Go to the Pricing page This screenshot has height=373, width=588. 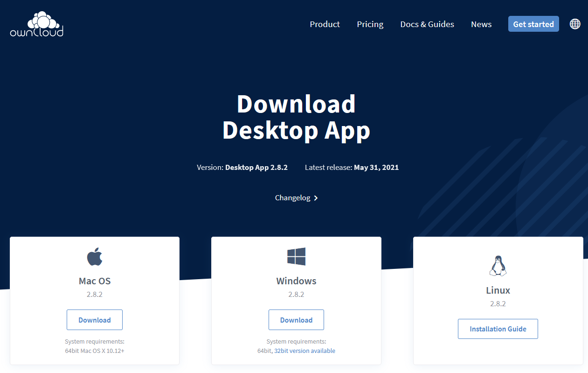(x=370, y=24)
